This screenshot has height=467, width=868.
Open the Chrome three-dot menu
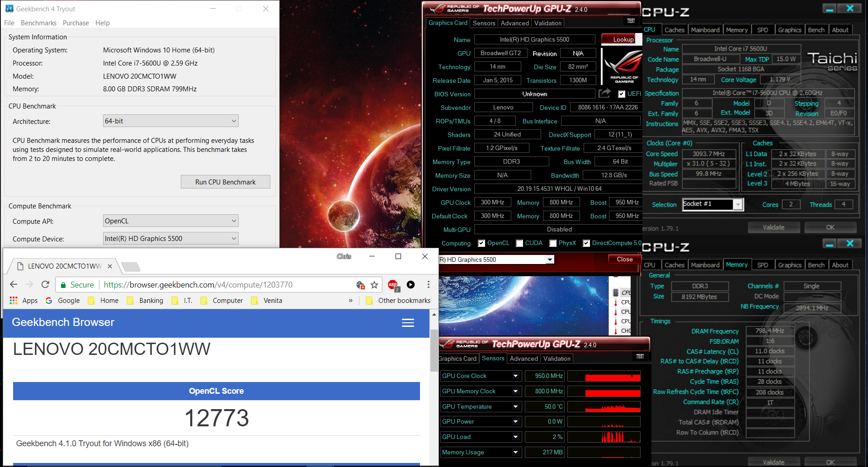429,284
